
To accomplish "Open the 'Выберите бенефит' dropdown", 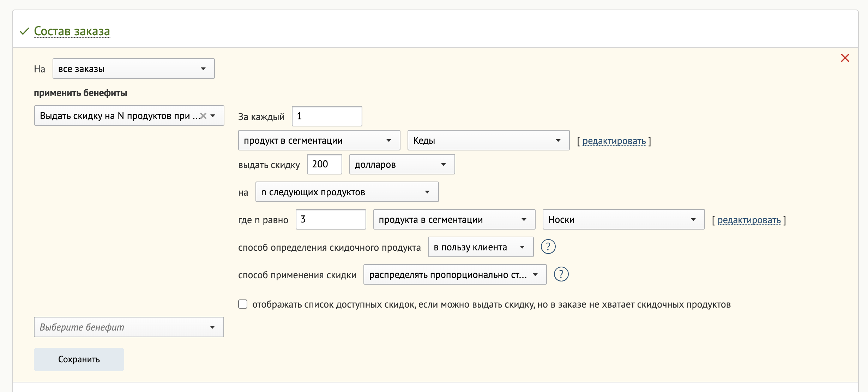I will click(x=129, y=327).
